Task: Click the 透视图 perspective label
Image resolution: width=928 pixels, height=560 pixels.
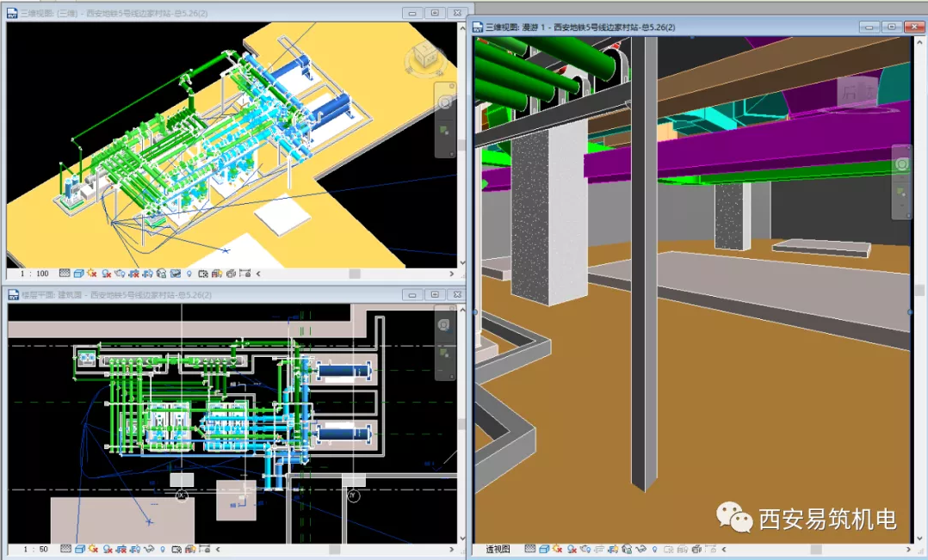Action: (x=498, y=549)
